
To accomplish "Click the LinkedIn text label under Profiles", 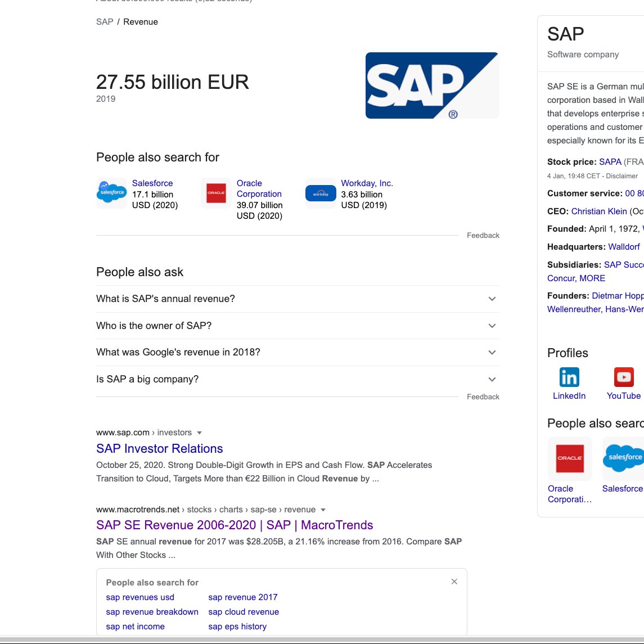I will (569, 396).
